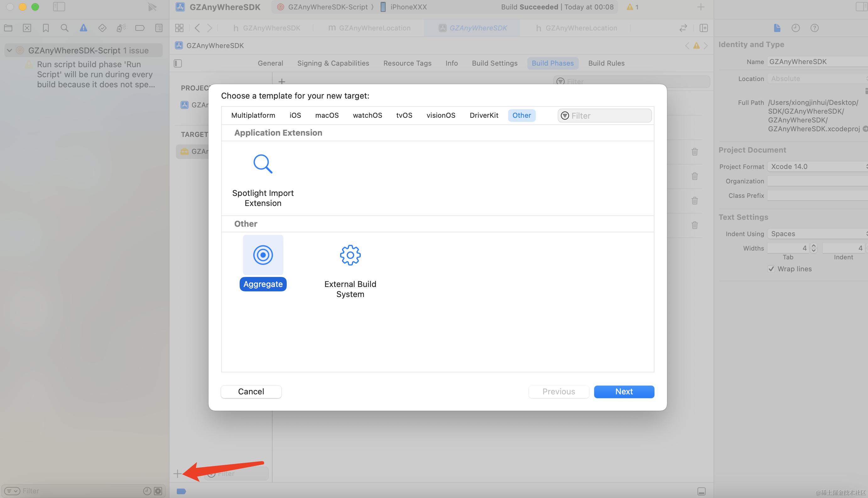Click the Next button
868x498 pixels.
624,392
